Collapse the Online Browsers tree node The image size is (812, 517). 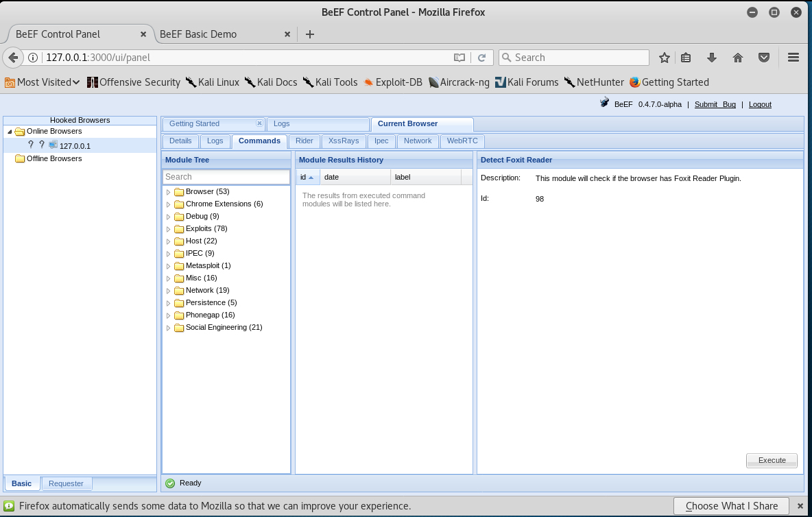(10, 132)
